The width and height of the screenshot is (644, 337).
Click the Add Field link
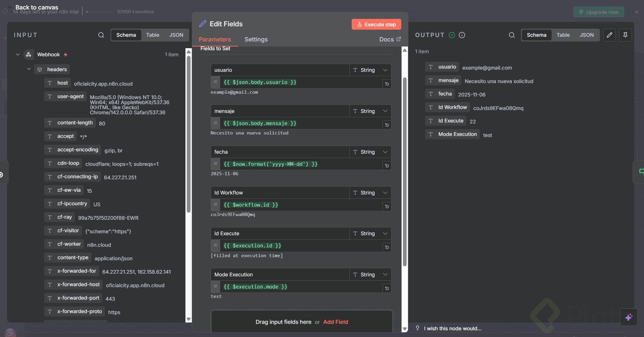(335, 322)
